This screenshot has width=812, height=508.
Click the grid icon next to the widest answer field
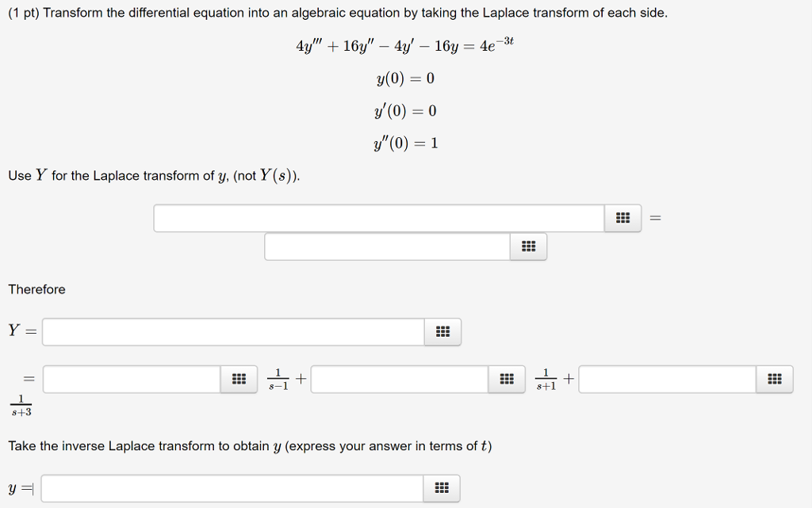click(x=622, y=217)
